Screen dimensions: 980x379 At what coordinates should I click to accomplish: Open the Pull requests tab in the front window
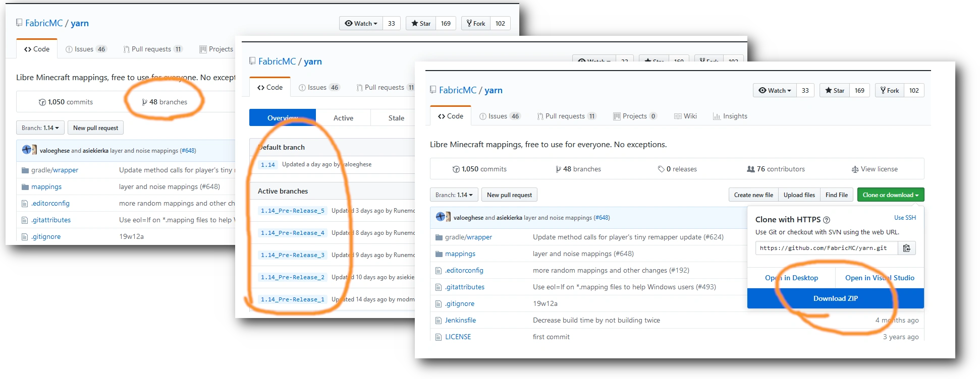[x=567, y=116]
